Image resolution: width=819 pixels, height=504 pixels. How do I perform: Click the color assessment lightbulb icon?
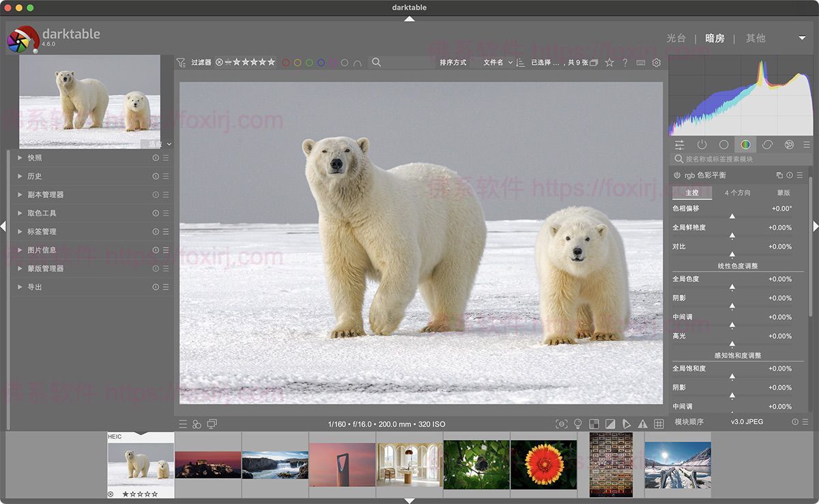[x=578, y=424]
